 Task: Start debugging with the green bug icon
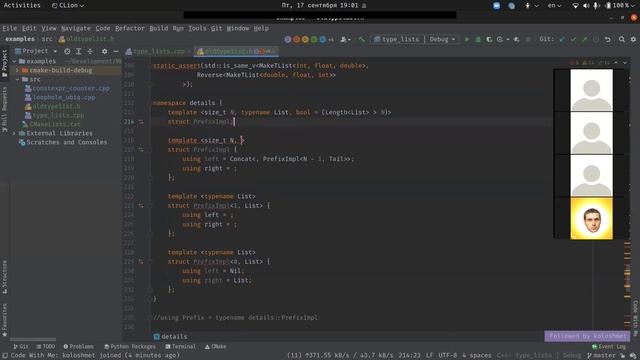(478, 40)
